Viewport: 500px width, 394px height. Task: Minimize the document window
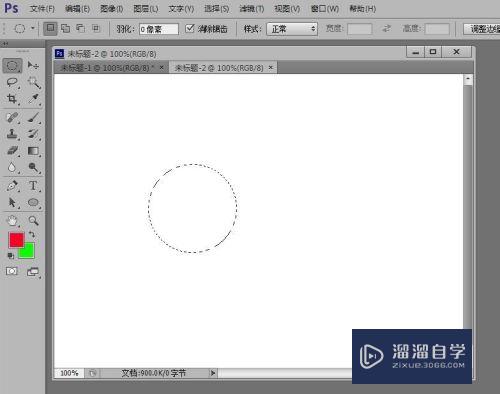[x=416, y=52]
